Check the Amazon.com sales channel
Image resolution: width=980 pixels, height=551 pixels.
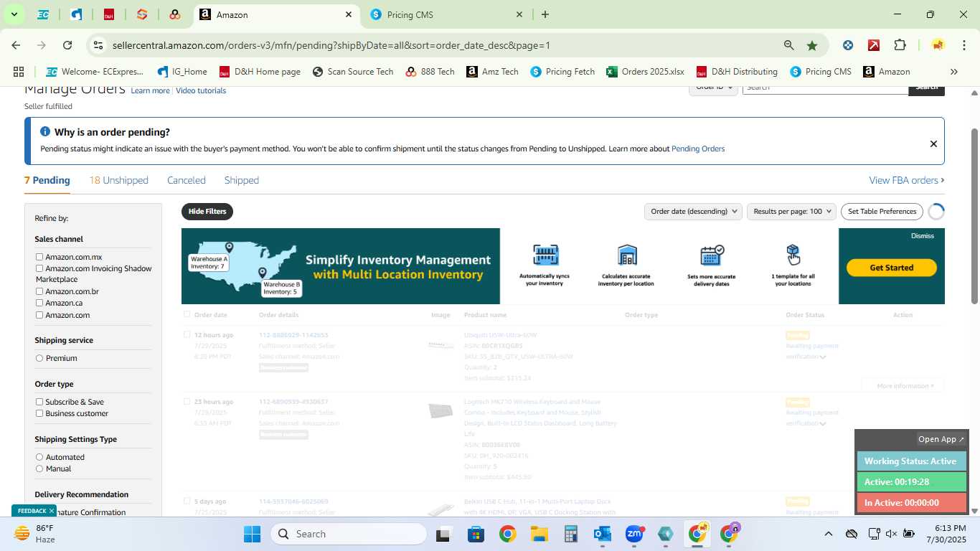point(39,315)
